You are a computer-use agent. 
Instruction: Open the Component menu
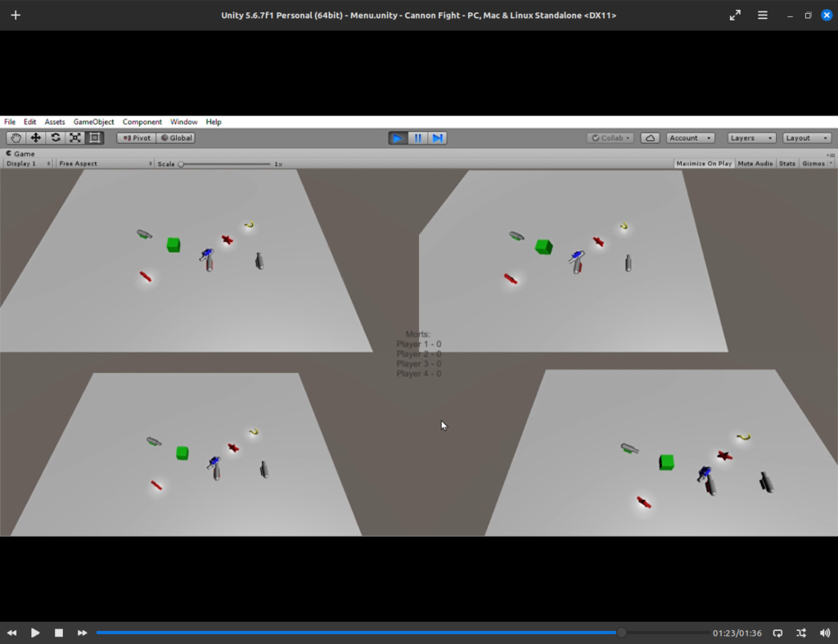pos(142,122)
